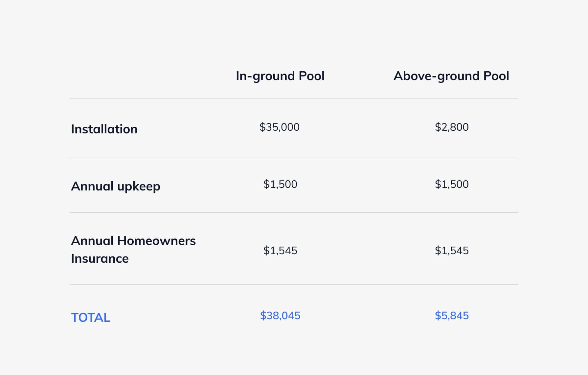
Task: Click the word Pool in In-ground header
Action: [x=311, y=76]
